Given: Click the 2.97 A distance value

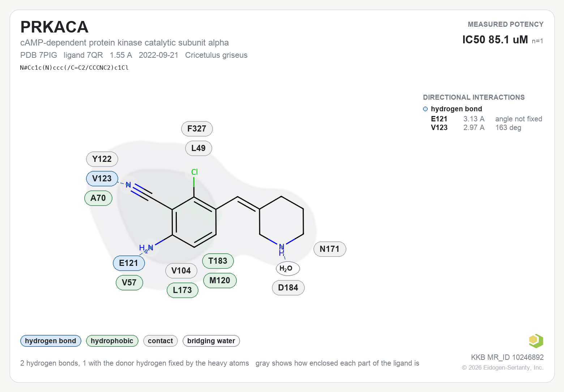Looking at the screenshot, I should tap(474, 128).
